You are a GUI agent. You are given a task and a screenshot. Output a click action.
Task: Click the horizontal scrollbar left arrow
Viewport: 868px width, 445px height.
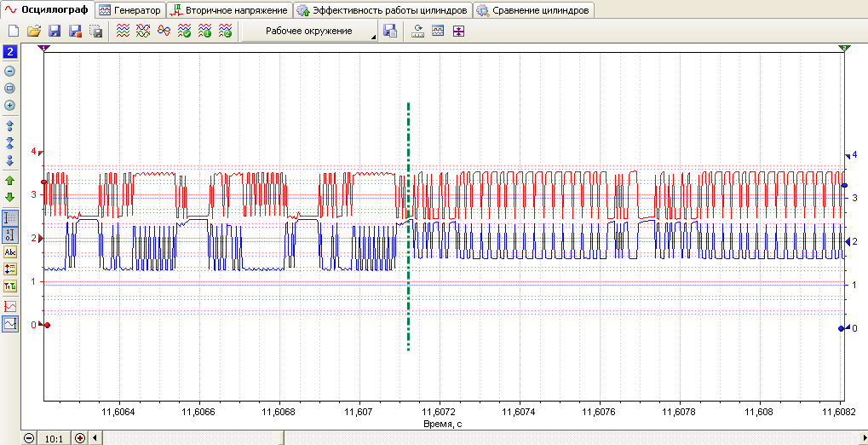(94, 438)
